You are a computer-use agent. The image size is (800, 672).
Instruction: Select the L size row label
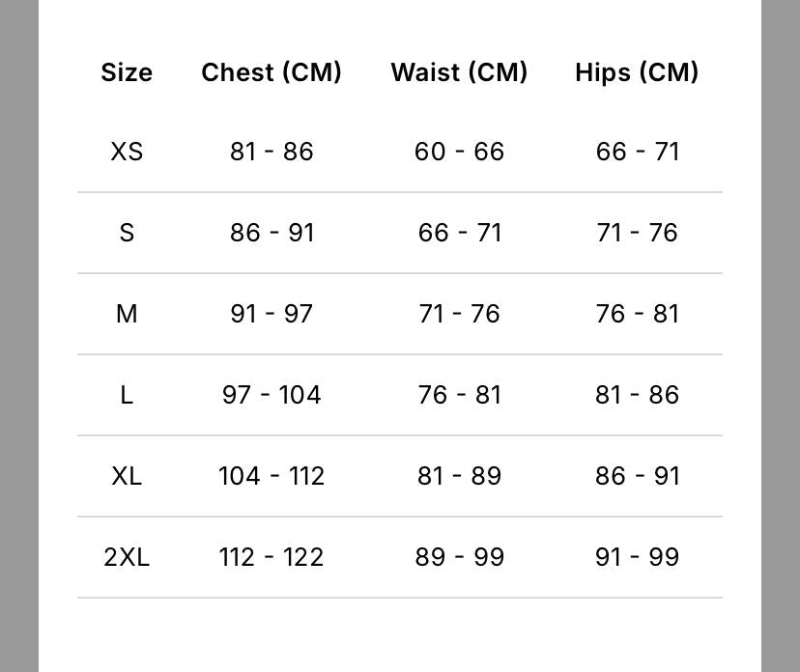pos(127,395)
